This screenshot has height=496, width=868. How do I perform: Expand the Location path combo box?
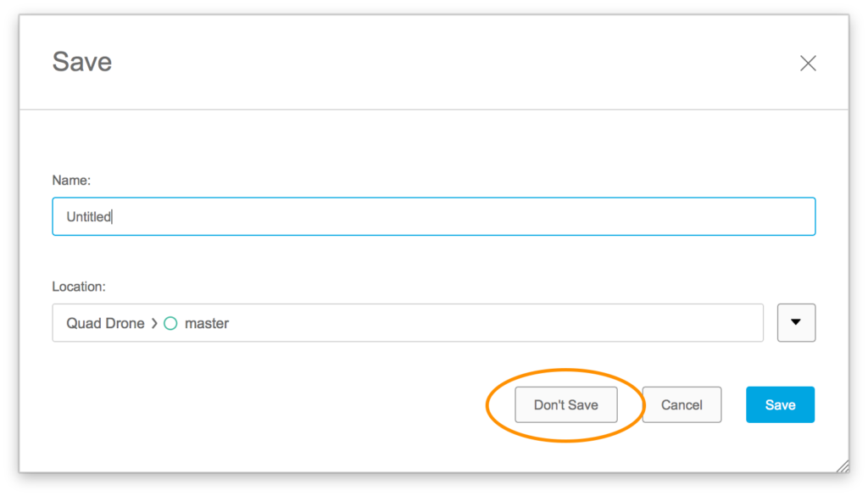point(407,323)
